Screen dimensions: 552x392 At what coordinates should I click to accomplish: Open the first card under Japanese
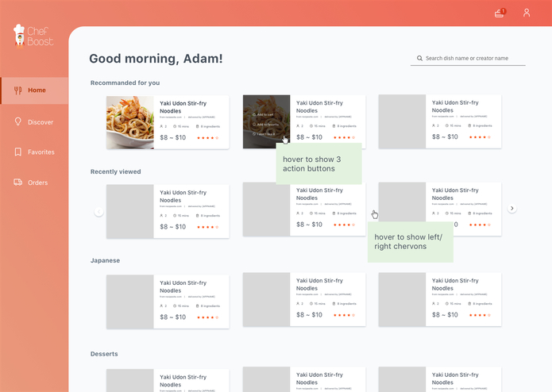pyautogui.click(x=168, y=302)
